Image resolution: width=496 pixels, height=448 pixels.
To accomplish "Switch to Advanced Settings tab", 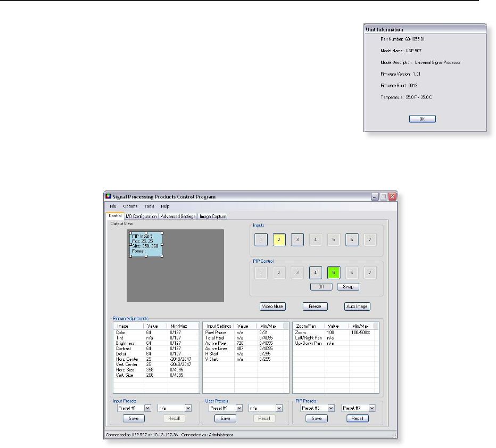I will pos(178,217).
